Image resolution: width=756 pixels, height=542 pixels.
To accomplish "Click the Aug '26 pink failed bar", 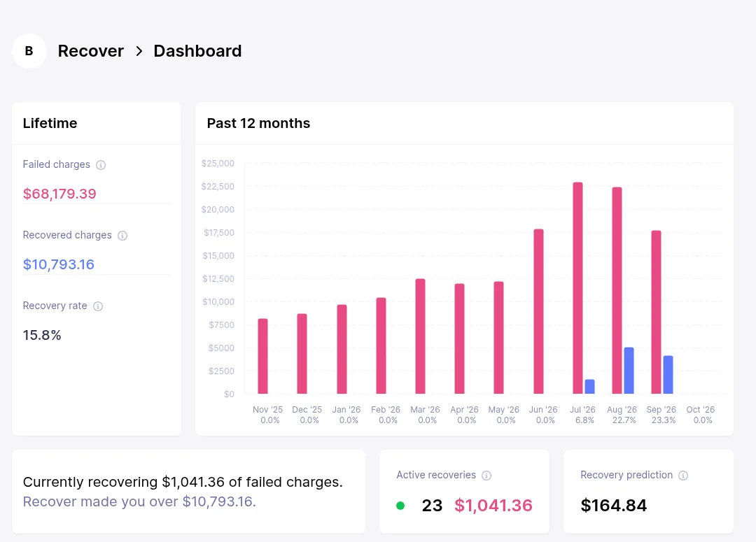I will 617,290.
